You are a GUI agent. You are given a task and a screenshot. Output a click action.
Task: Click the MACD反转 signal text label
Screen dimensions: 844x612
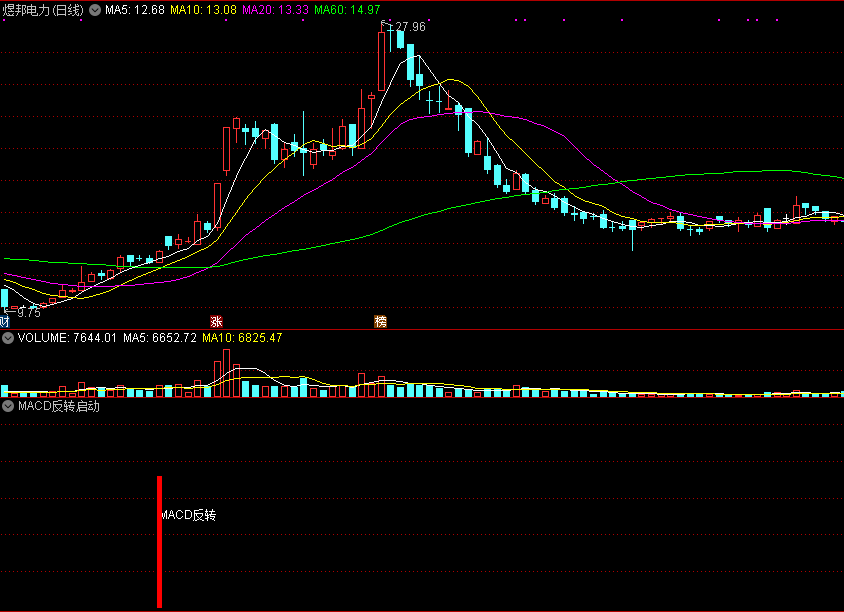tap(189, 515)
